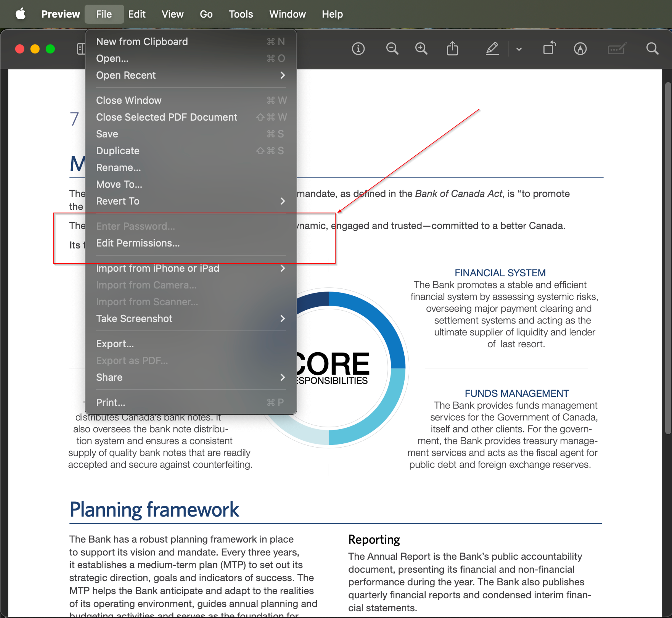
Task: Click the share icon in toolbar
Action: (452, 48)
